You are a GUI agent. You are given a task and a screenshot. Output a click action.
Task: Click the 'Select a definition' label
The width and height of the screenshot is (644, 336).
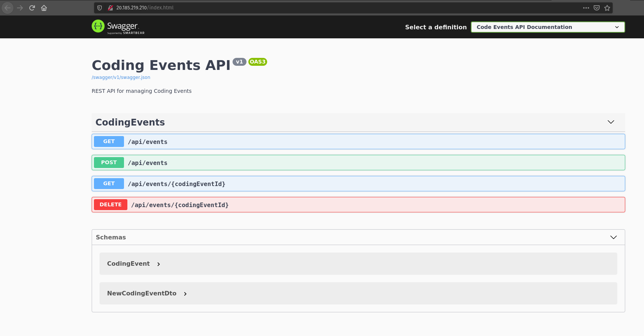point(436,27)
